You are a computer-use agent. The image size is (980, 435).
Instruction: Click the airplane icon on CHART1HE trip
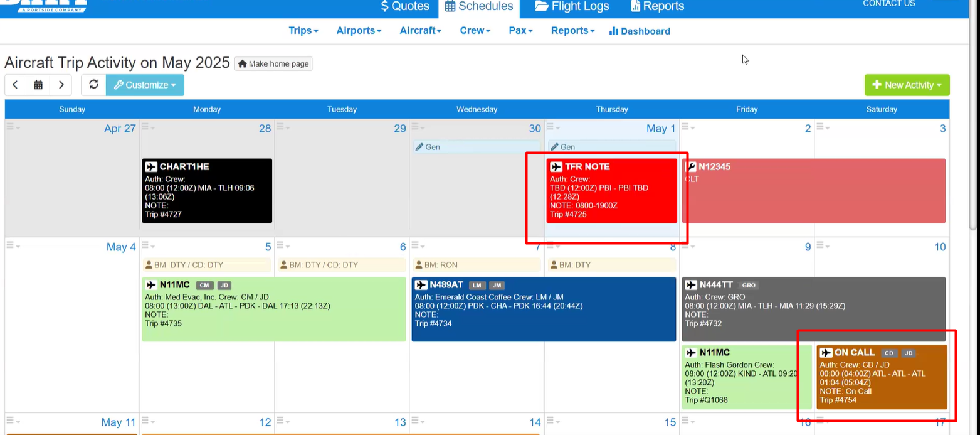(151, 167)
